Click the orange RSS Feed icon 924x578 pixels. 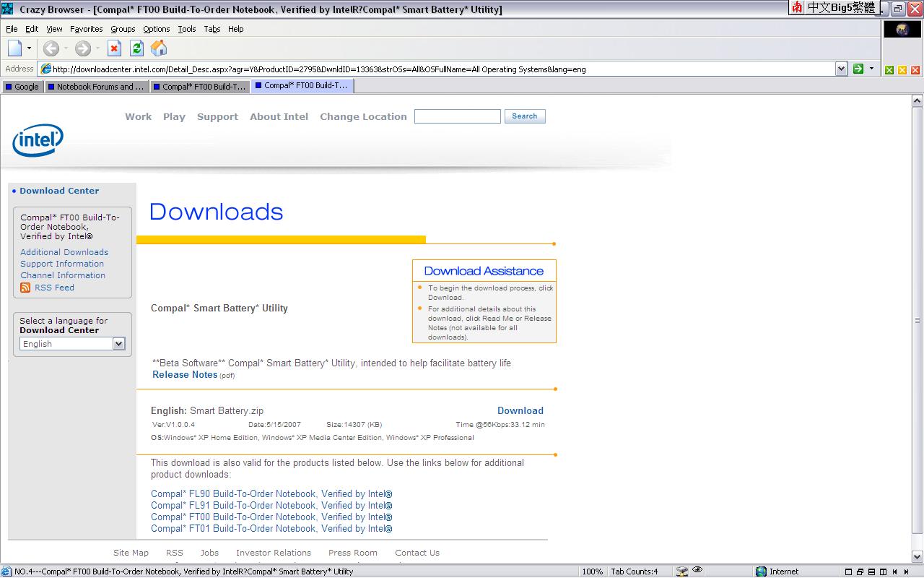pos(25,288)
